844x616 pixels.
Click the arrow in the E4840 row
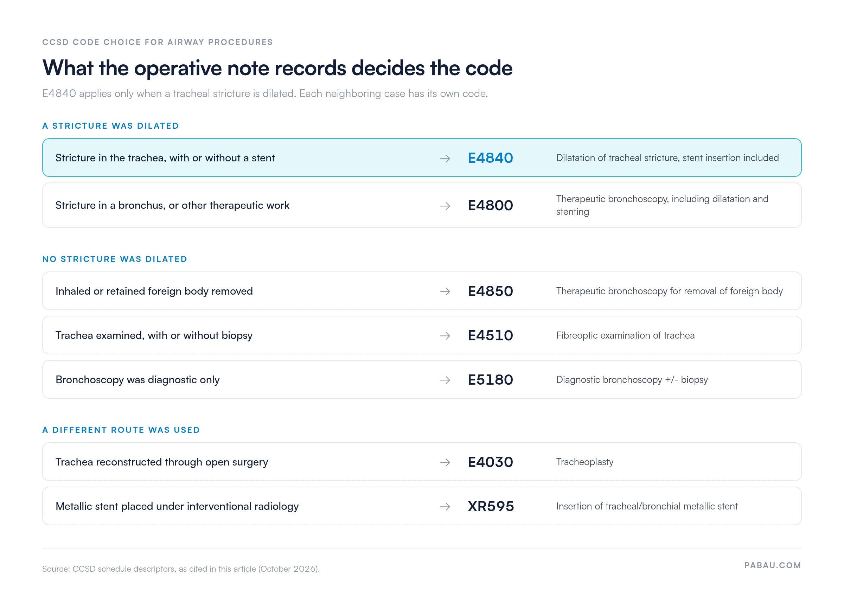click(x=445, y=159)
